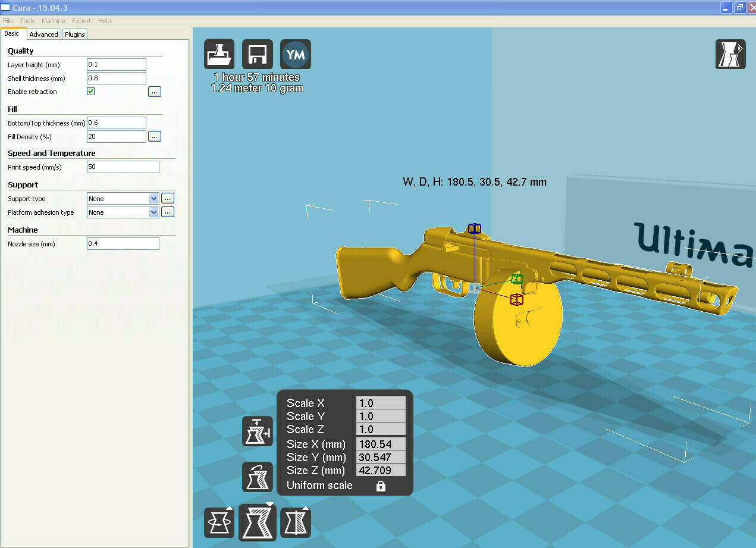Click the Load model file icon
This screenshot has height=548, width=756.
[x=219, y=55]
